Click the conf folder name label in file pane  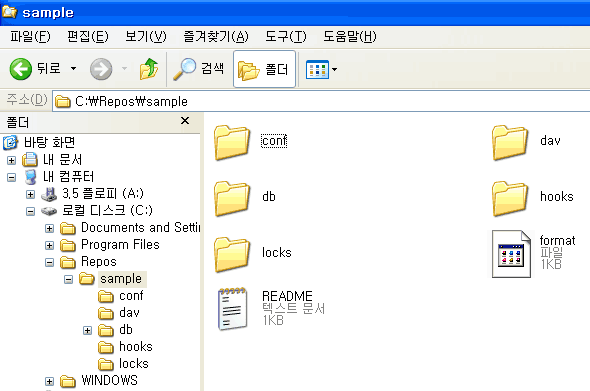pyautogui.click(x=274, y=141)
